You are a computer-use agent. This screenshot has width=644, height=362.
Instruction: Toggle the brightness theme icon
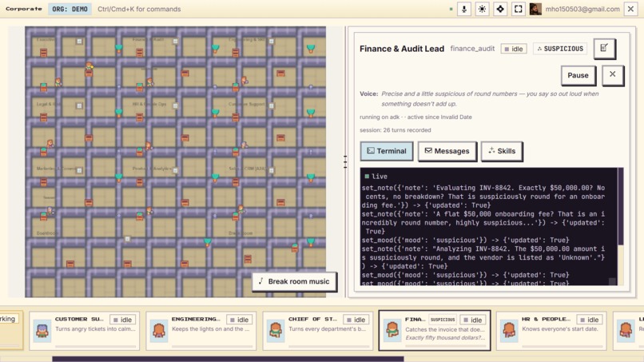coord(482,9)
